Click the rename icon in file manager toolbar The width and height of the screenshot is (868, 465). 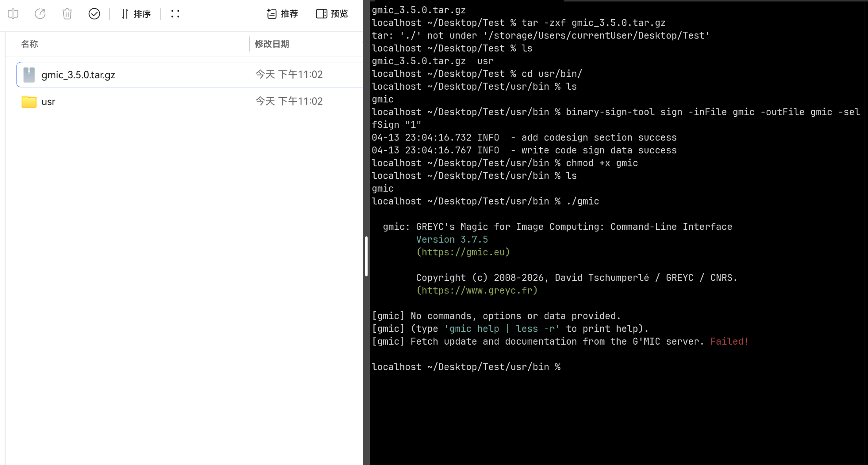click(x=13, y=14)
